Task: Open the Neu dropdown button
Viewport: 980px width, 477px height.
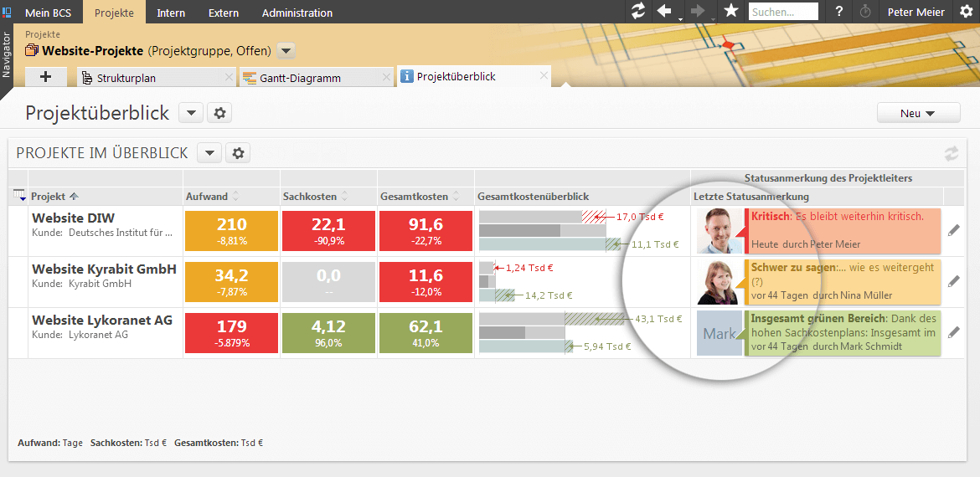Action: (x=918, y=113)
